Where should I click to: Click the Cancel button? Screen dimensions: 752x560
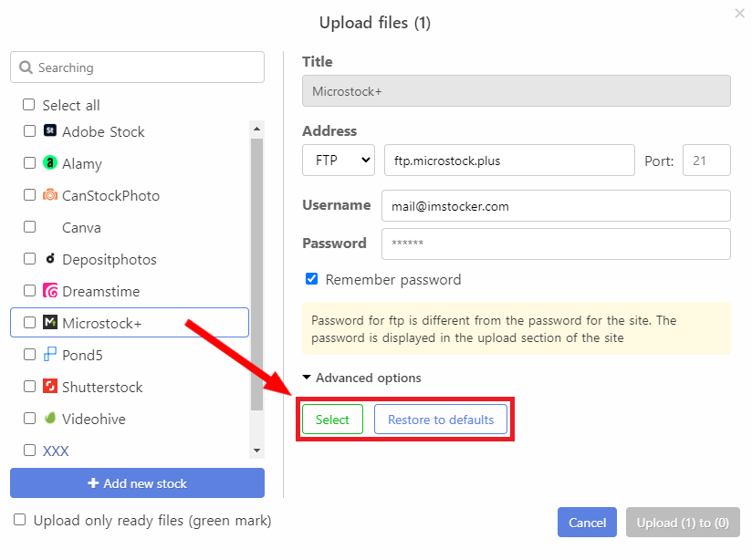[x=587, y=522]
